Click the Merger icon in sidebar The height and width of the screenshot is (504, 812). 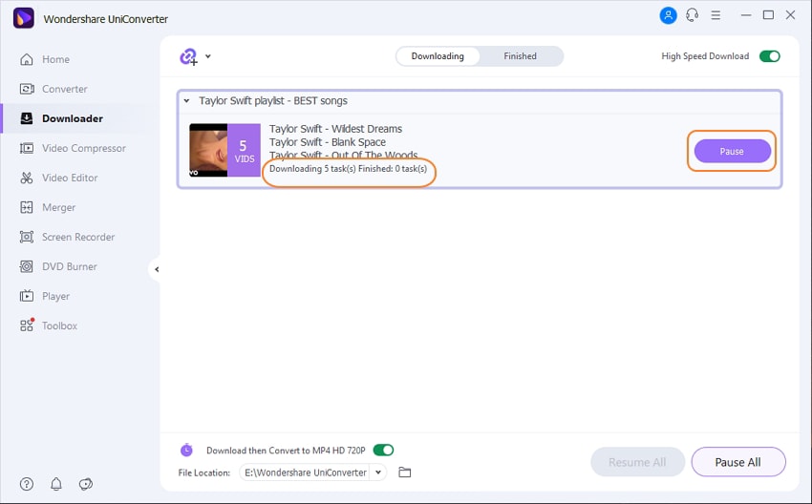[27, 207]
